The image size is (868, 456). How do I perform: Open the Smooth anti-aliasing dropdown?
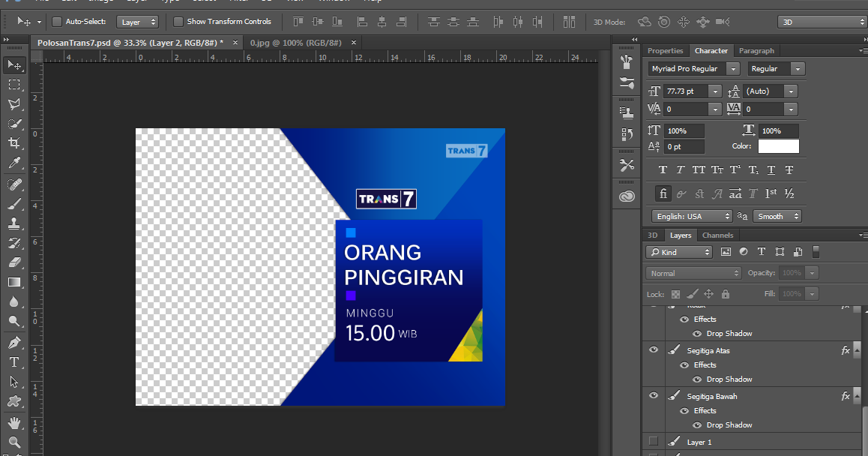(x=777, y=216)
